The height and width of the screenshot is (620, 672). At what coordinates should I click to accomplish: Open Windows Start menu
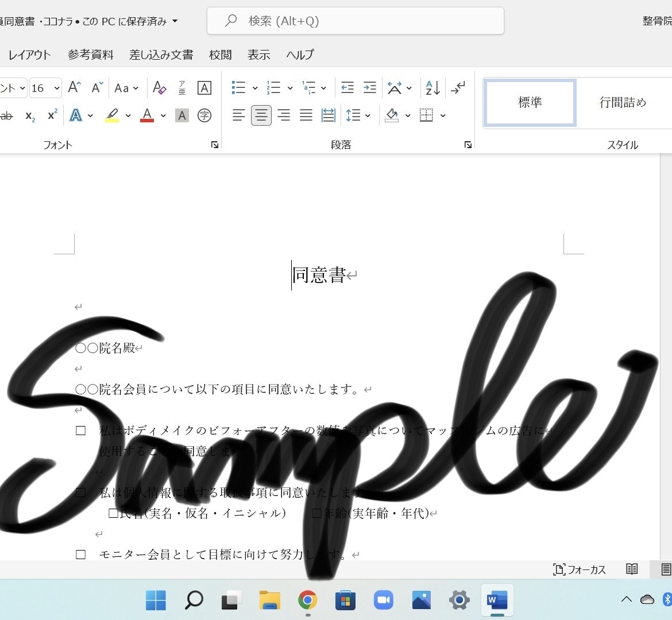(156, 600)
